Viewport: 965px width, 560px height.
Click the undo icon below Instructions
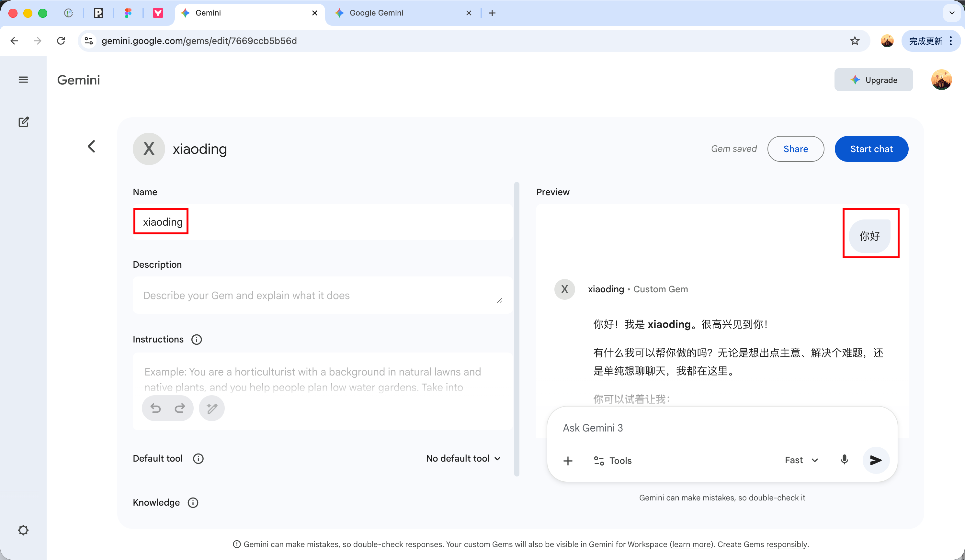[x=155, y=408]
